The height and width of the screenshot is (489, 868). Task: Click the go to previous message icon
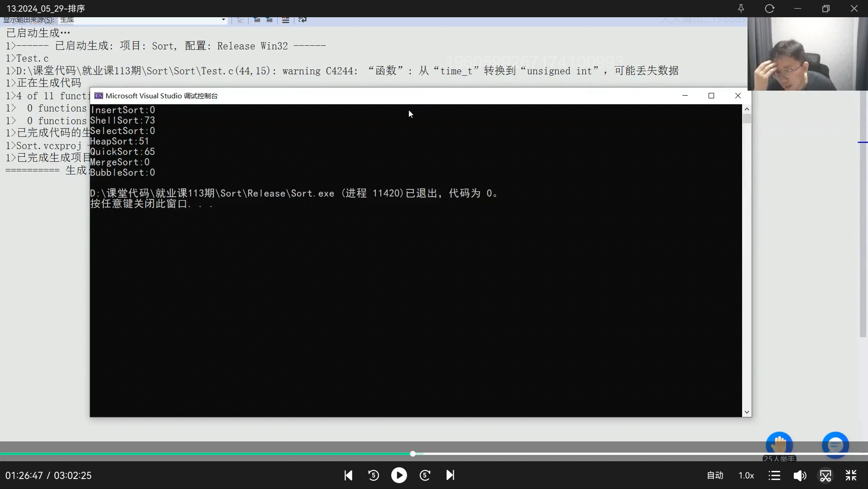[257, 20]
